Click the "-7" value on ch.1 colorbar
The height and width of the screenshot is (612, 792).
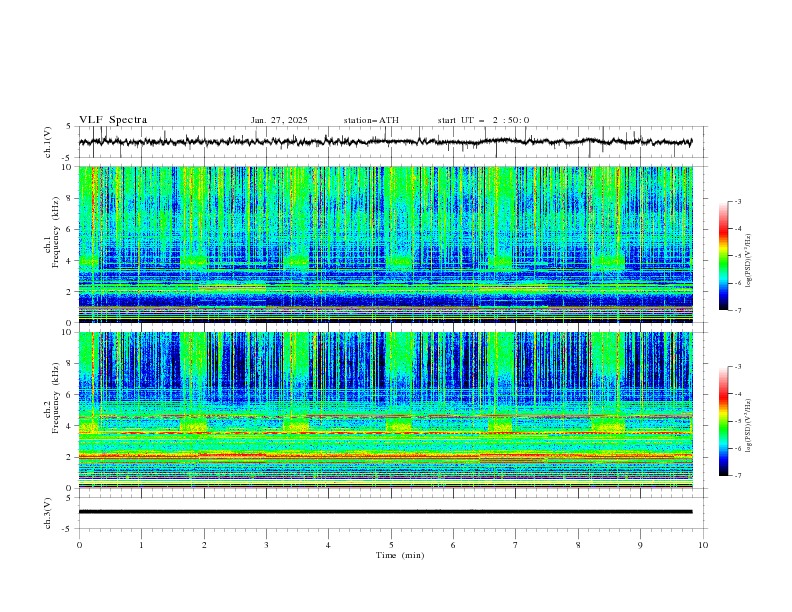click(x=738, y=310)
